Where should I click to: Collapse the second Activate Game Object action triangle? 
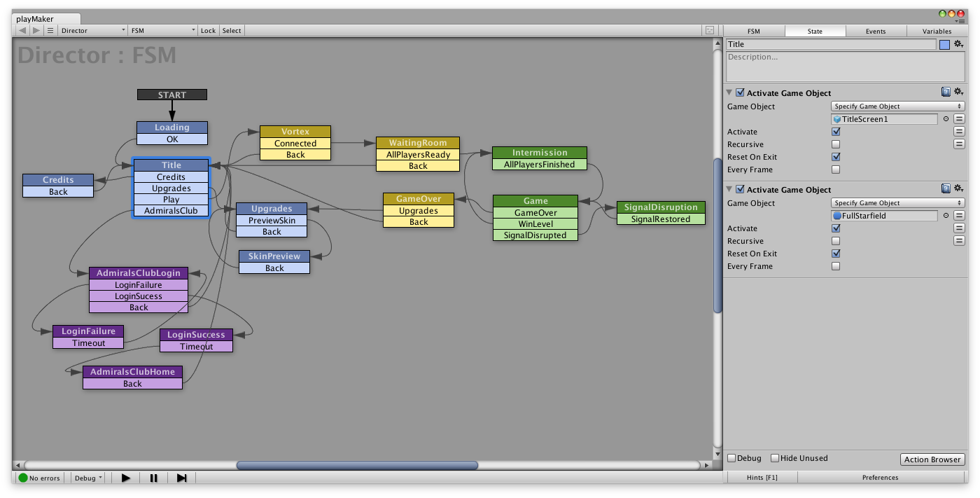(729, 189)
